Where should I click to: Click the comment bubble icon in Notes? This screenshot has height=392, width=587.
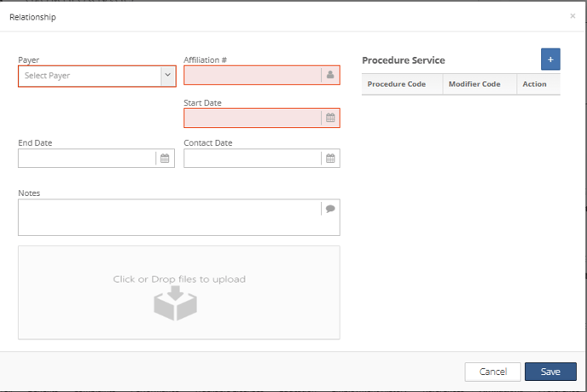coord(330,209)
